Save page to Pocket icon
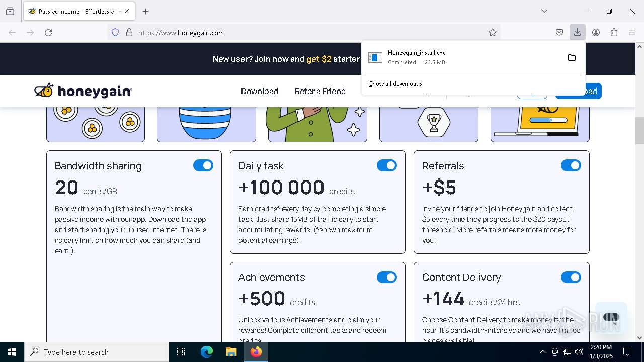This screenshot has height=362, width=644. tap(559, 32)
